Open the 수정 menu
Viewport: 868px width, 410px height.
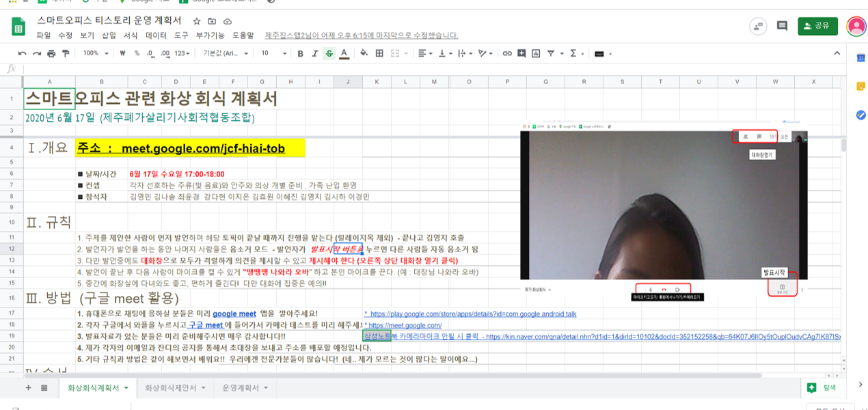[x=65, y=36]
